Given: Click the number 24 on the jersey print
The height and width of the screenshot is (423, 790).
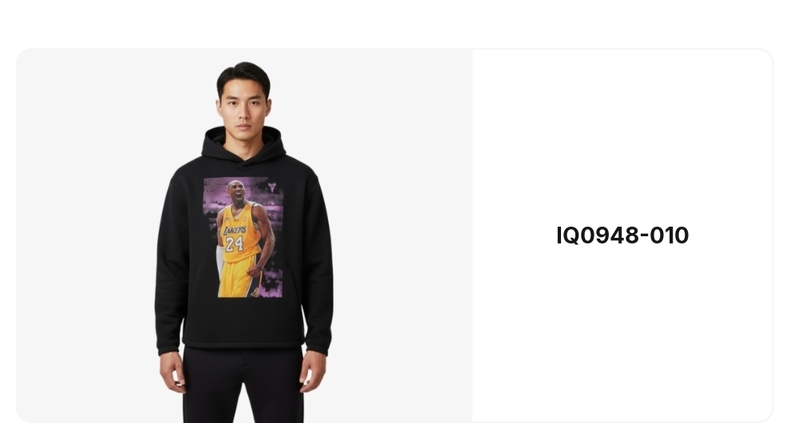Looking at the screenshot, I should coord(234,244).
